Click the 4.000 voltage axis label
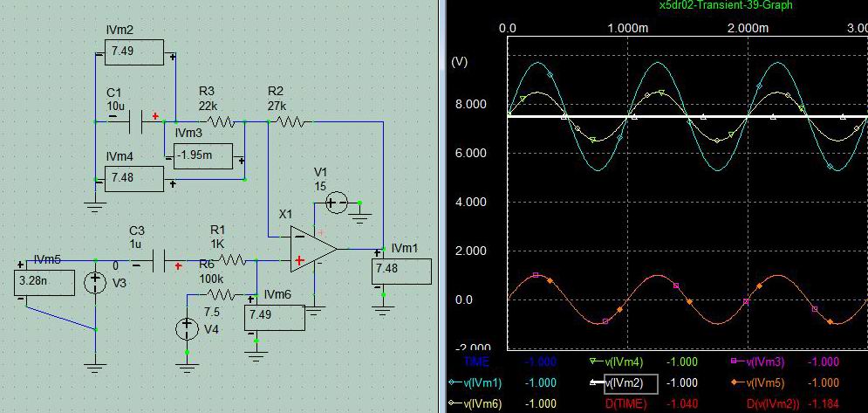Screen dimensions: 868x413 coord(471,203)
